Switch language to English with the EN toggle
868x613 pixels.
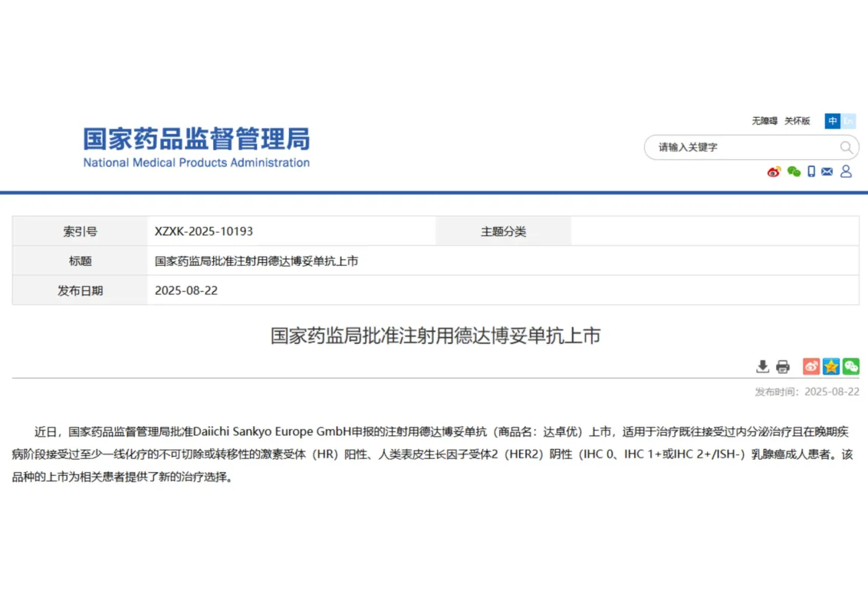point(849,120)
